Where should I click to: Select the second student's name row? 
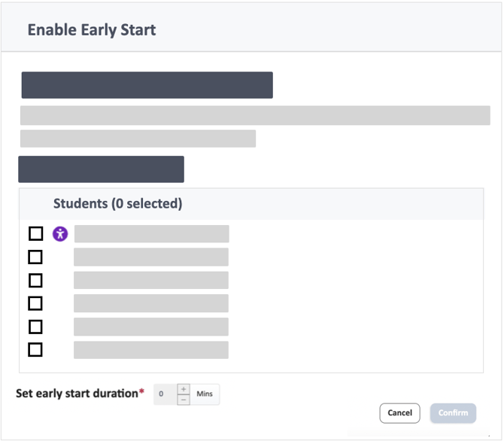[x=151, y=257]
